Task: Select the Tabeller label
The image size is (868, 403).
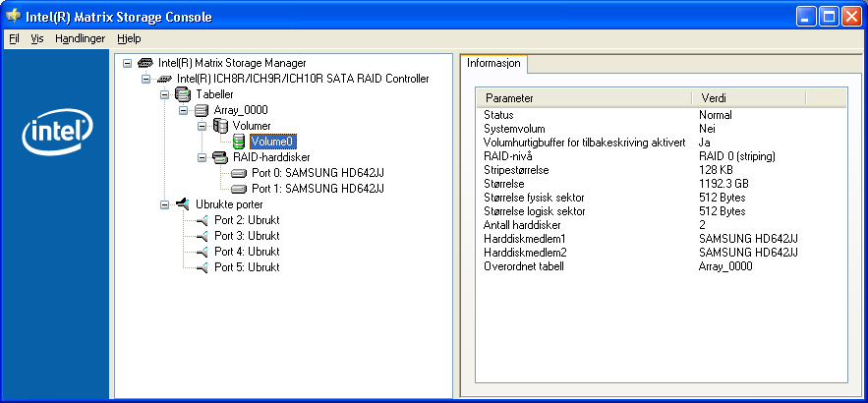Action: (214, 94)
